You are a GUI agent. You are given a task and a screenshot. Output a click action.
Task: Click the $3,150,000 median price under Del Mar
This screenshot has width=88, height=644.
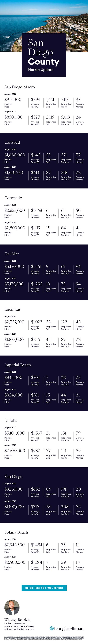click(x=14, y=267)
